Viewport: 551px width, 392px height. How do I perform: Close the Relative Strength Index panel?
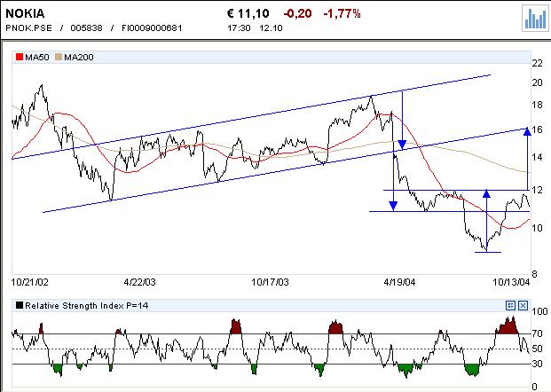(x=523, y=306)
